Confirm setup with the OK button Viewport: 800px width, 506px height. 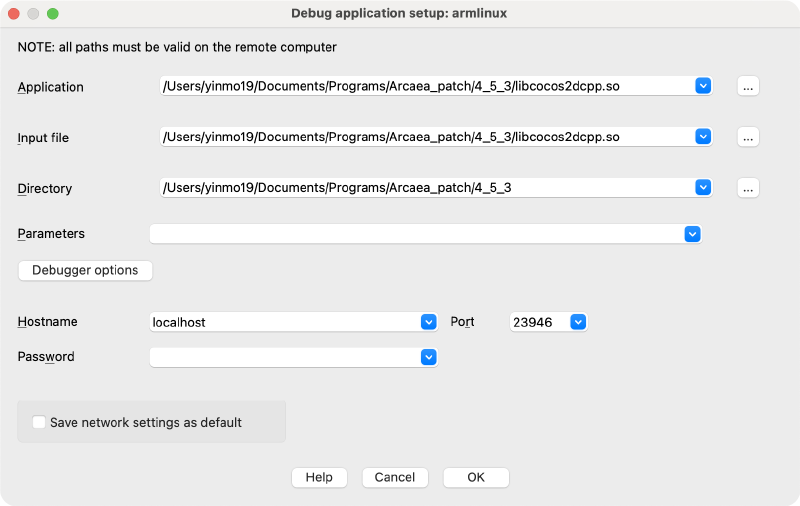[476, 477]
